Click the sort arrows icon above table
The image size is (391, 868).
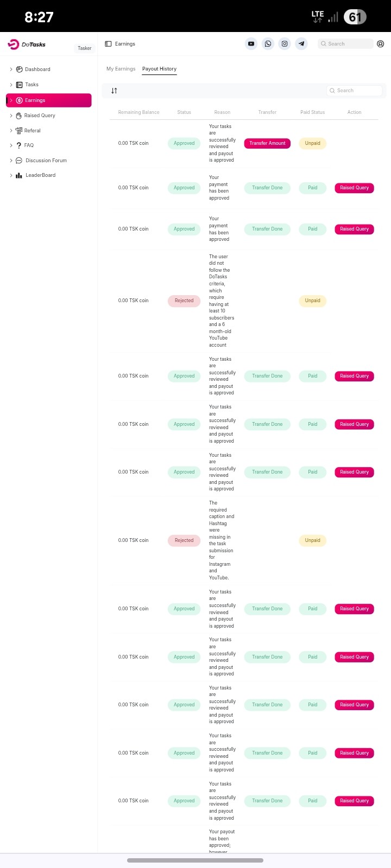114,91
